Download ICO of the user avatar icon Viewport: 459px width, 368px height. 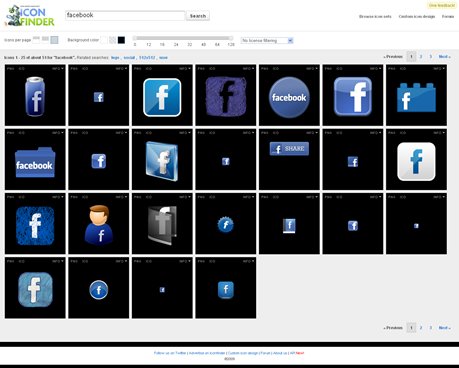pos(85,197)
